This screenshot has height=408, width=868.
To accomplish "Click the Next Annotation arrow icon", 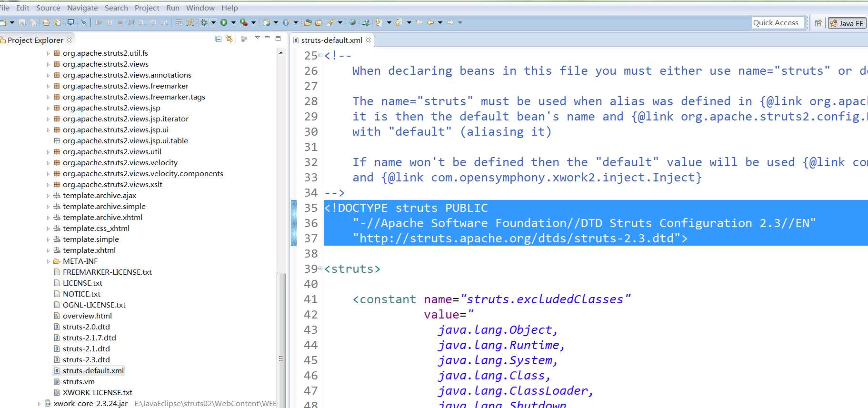I will click(379, 22).
